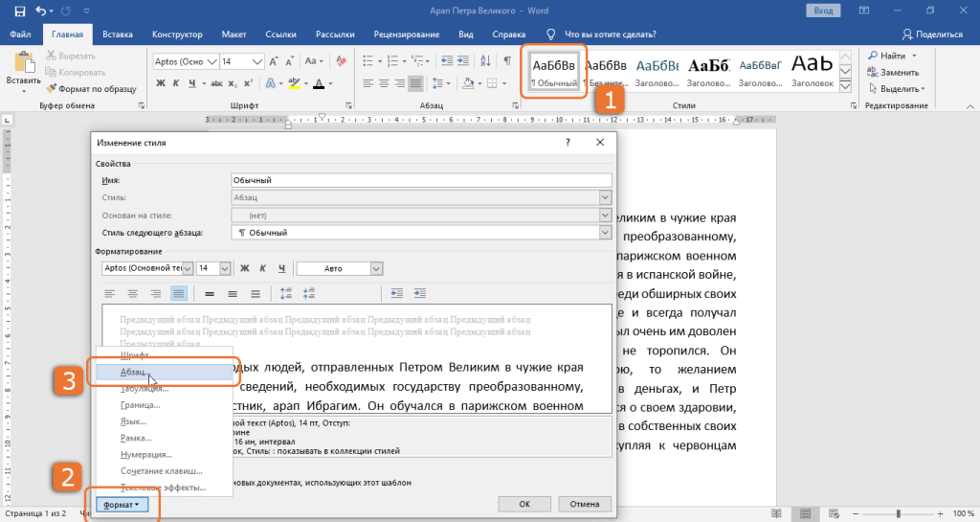Click OK in style dialog
The width and height of the screenshot is (980, 522).
tap(524, 504)
